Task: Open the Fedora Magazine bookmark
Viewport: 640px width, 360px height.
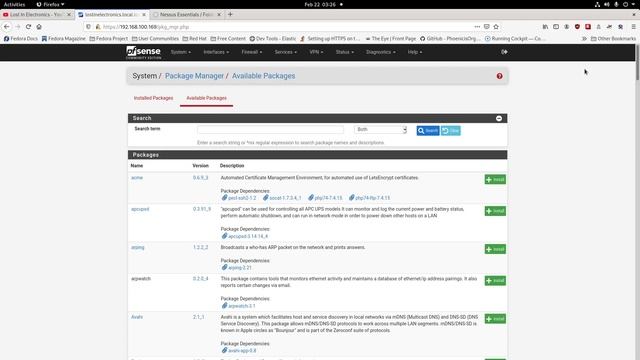Action: click(63, 38)
